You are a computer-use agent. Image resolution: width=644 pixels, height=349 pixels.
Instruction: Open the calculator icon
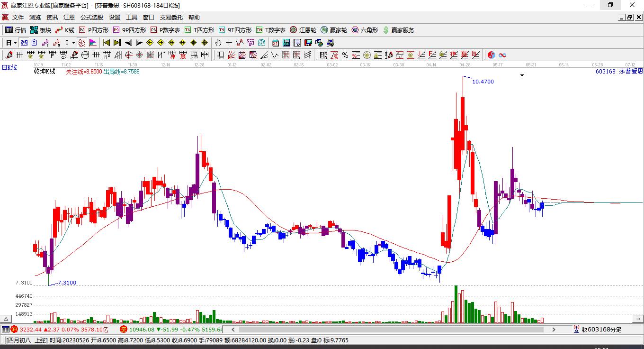click(x=286, y=43)
